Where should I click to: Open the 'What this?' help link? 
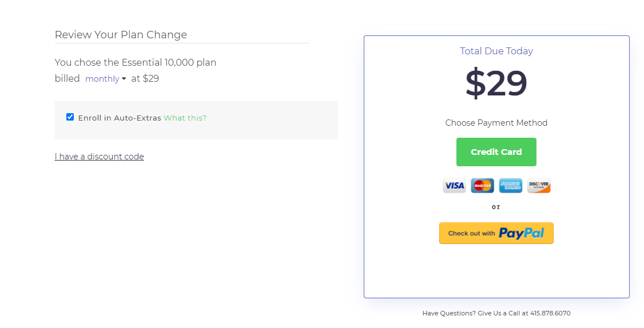pos(185,118)
